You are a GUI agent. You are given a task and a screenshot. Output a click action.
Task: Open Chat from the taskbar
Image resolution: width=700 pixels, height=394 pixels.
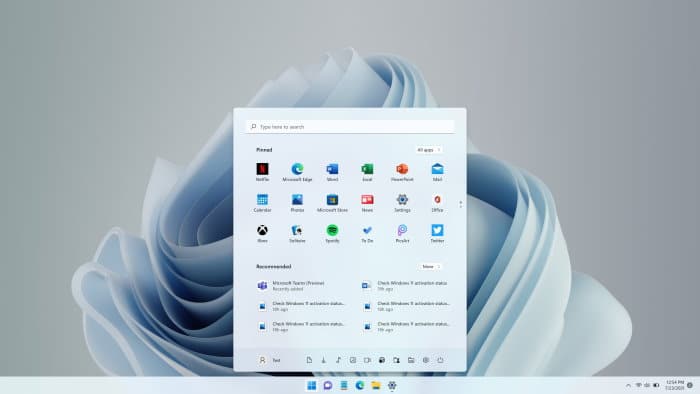(x=328, y=386)
